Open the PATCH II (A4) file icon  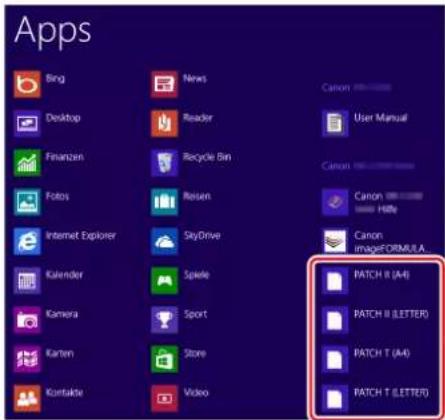point(335,281)
